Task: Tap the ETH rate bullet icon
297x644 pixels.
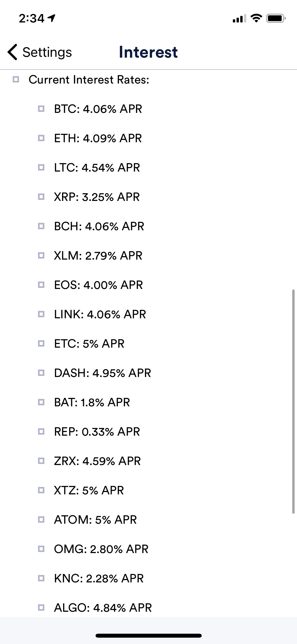Action: pos(41,138)
